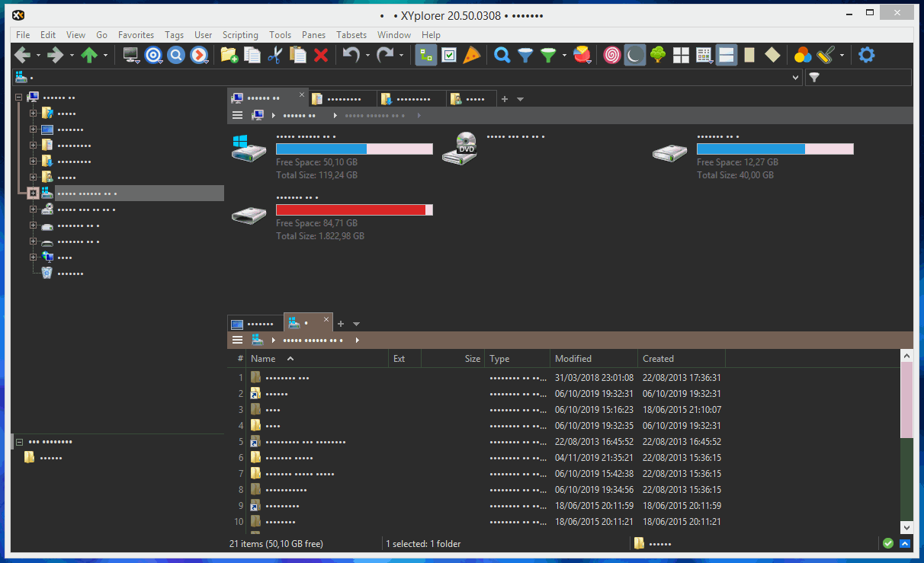This screenshot has width=924, height=563.
Task: Create a new folder using the toolbar icon
Action: [229, 55]
